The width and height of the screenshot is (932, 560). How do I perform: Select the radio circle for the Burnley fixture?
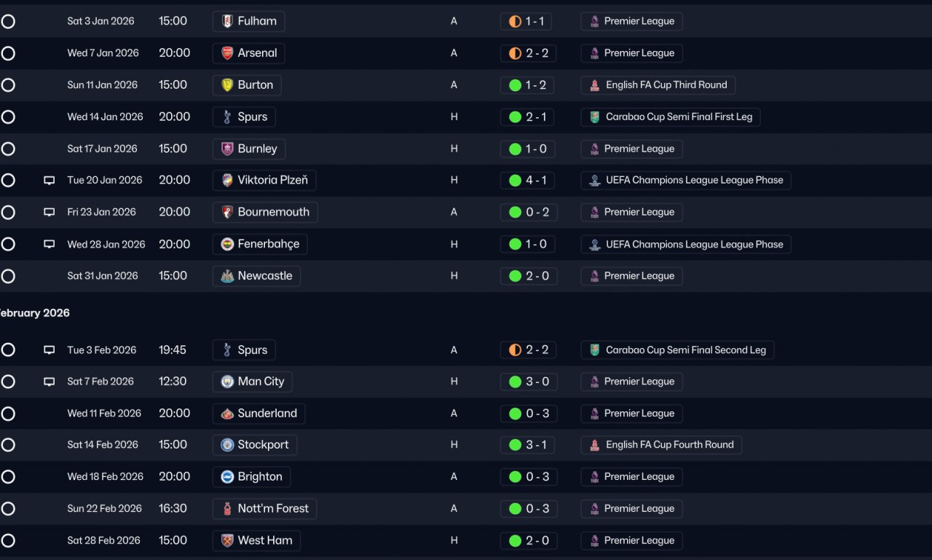click(x=8, y=149)
